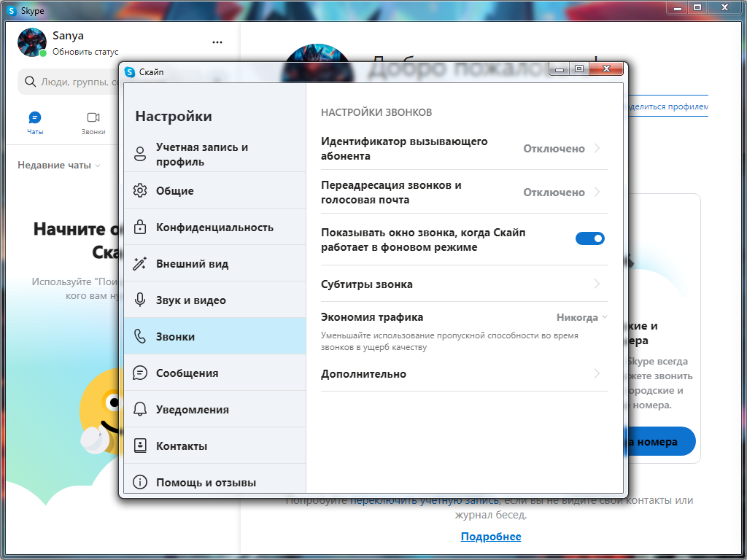Click the people and groups search field
This screenshot has width=747, height=560.
[x=68, y=82]
